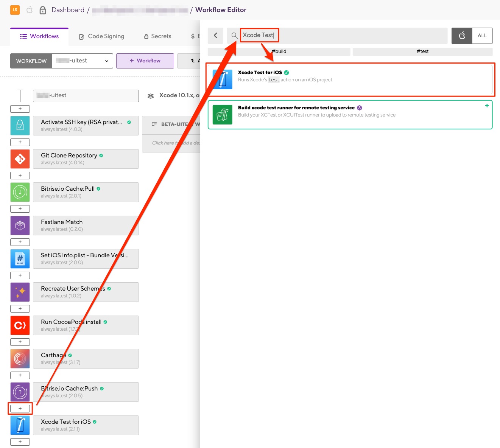Click the Activate SSH key step icon
500x448 pixels.
[20, 126]
